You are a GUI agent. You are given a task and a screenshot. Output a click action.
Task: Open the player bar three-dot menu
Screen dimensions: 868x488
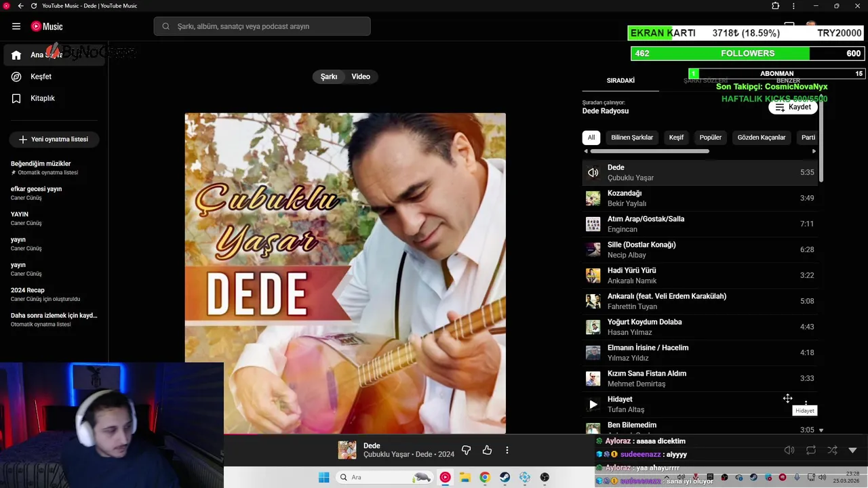click(507, 450)
